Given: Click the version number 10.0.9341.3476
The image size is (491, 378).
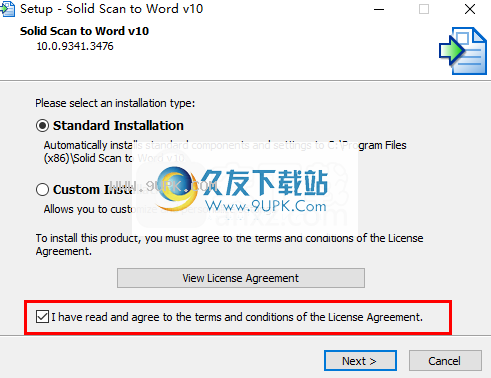Looking at the screenshot, I should 75,46.
